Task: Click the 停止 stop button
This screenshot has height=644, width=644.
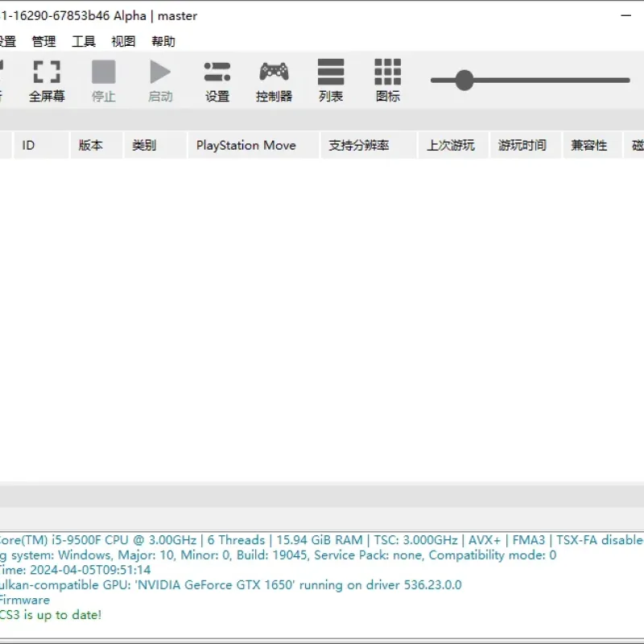Action: (x=104, y=80)
